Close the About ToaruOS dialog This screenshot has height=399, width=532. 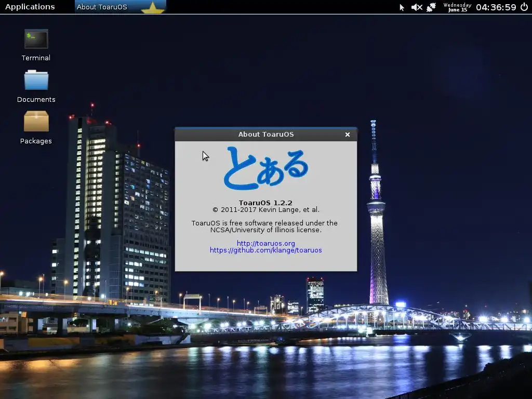[x=348, y=135]
